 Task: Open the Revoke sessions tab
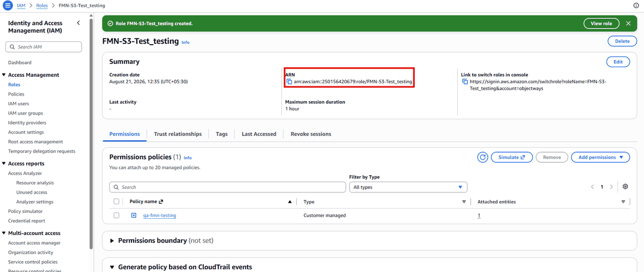coord(311,134)
